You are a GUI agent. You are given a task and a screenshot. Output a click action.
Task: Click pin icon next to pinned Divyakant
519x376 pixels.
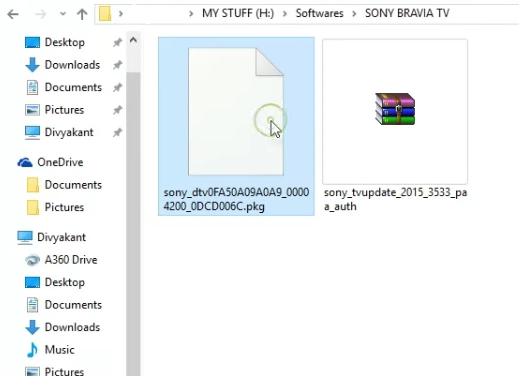(x=117, y=133)
